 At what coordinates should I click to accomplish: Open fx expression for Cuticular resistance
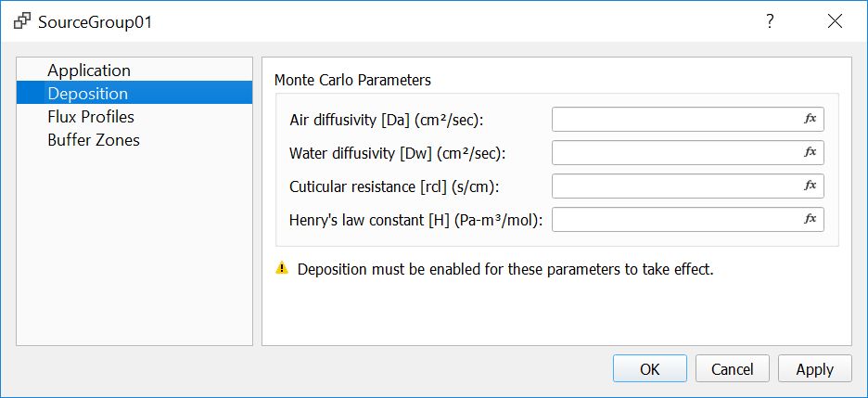pos(810,186)
